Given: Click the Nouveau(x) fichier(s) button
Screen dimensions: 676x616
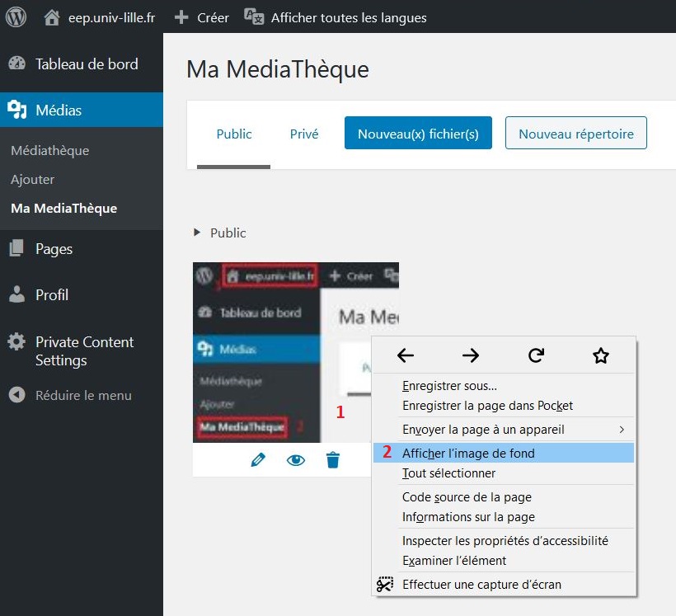Looking at the screenshot, I should point(418,134).
